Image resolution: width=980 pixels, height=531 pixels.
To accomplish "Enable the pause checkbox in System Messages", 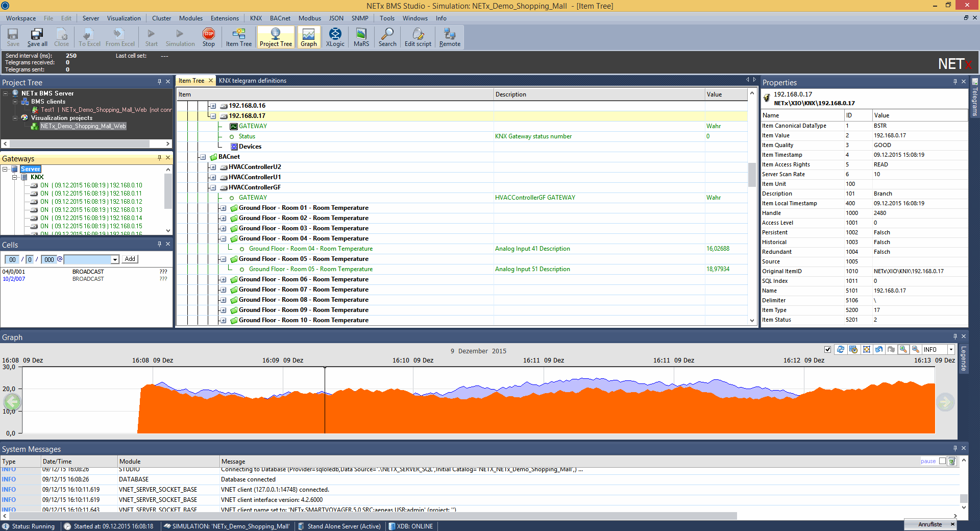I will pos(942,461).
